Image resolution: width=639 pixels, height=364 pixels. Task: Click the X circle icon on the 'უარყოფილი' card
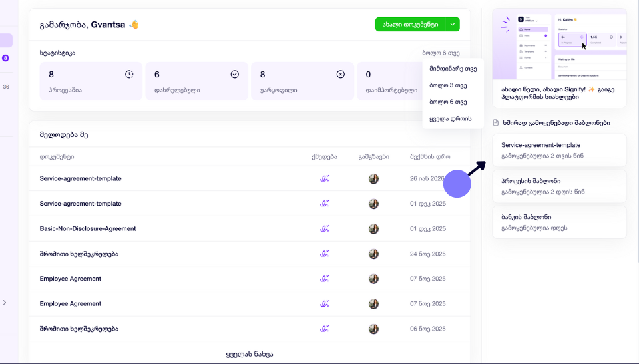click(341, 74)
